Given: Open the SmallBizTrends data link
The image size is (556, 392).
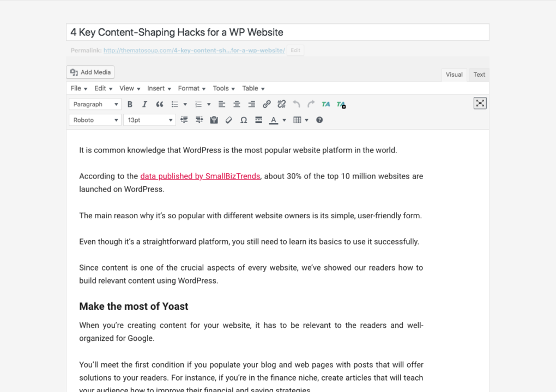Looking at the screenshot, I should (200, 176).
